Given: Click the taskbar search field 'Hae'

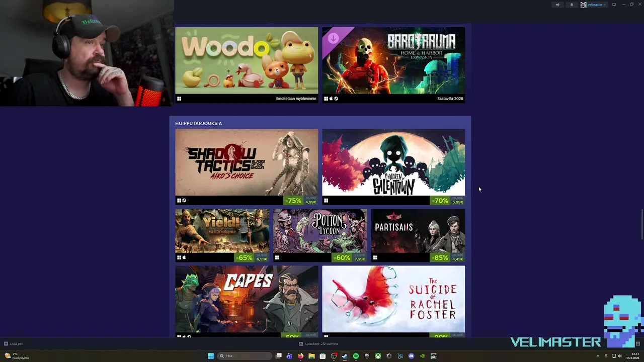Looking at the screenshot, I should 245,356.
